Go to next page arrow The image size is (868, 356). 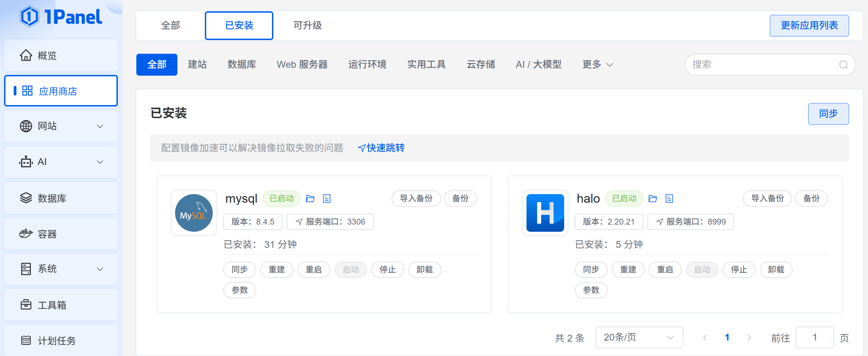pos(749,338)
